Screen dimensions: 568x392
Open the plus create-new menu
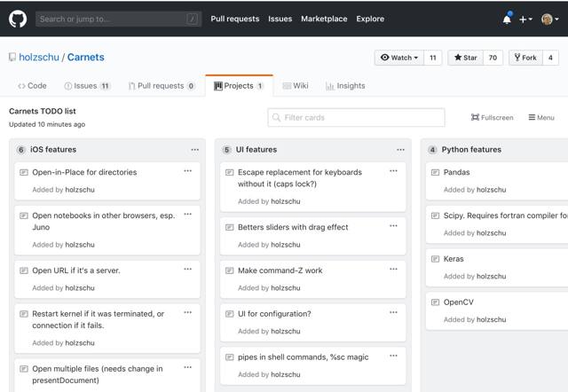coord(526,19)
